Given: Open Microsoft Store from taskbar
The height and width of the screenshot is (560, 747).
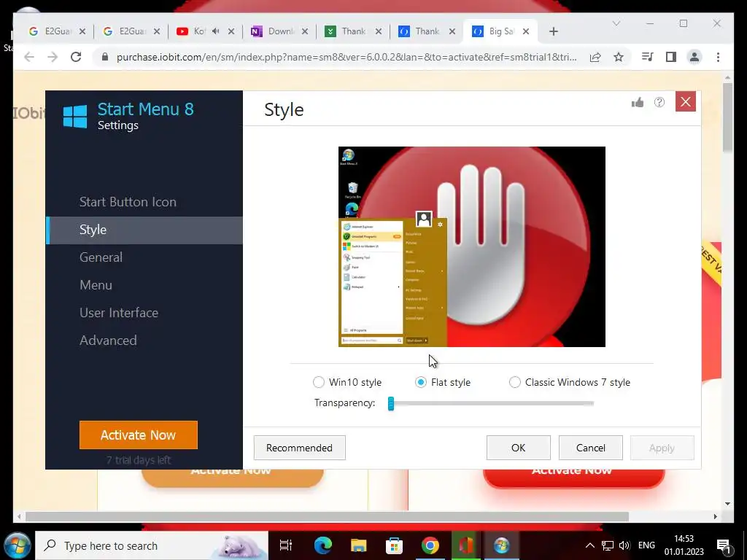Looking at the screenshot, I should 394,545.
